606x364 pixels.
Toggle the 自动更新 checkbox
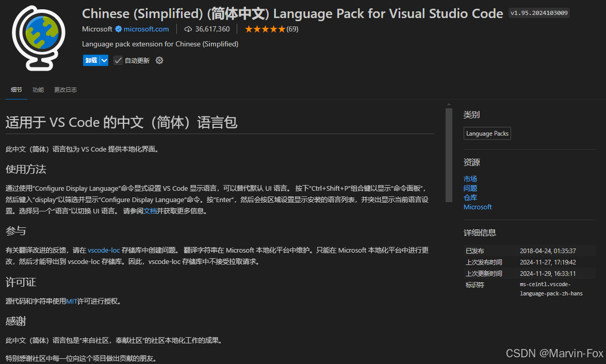coord(118,60)
